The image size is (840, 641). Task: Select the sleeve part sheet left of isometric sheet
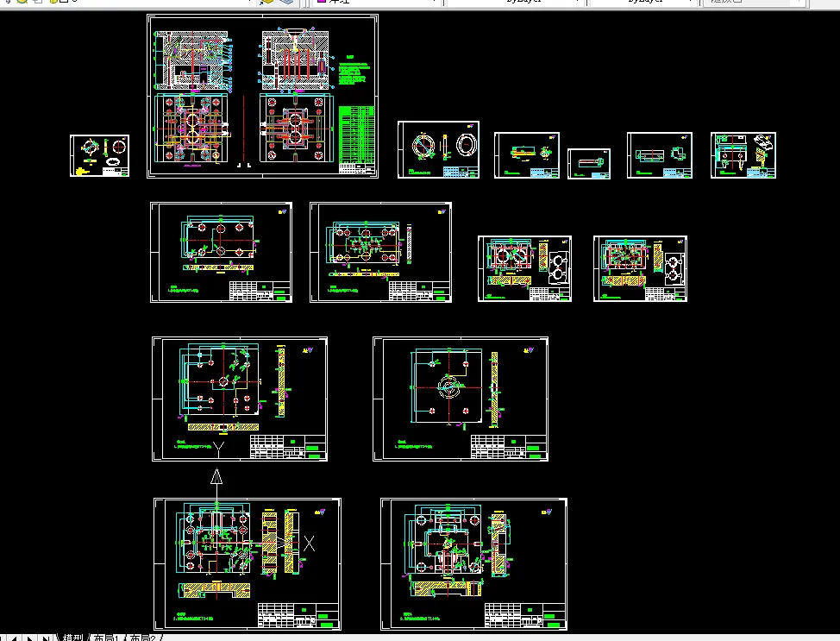click(660, 155)
